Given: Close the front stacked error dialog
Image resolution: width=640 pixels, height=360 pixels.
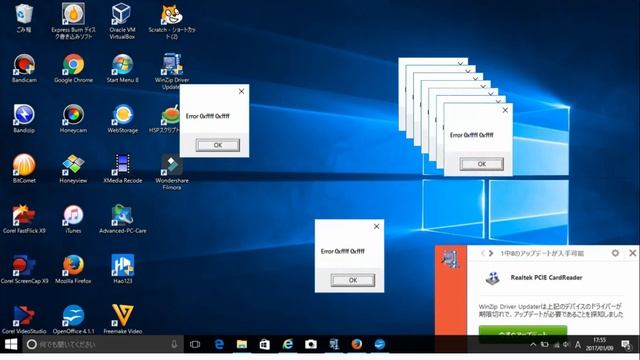Looking at the screenshot, I should (x=505, y=110).
